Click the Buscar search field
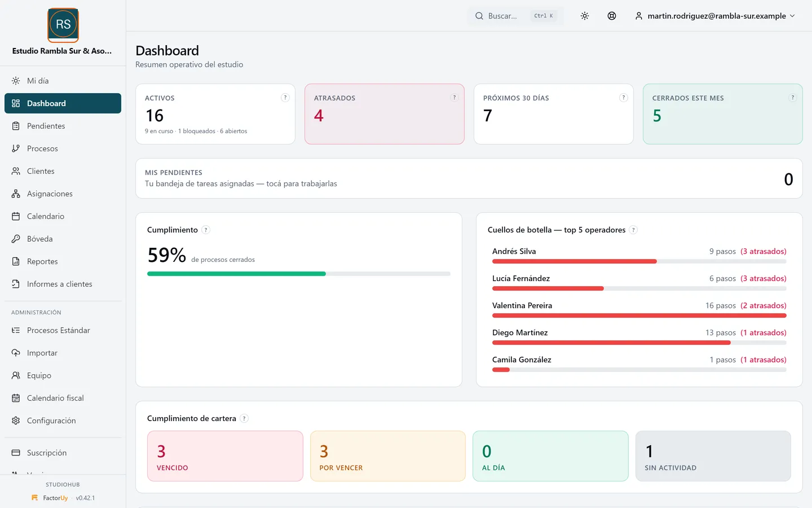This screenshot has height=508, width=812. click(515, 16)
